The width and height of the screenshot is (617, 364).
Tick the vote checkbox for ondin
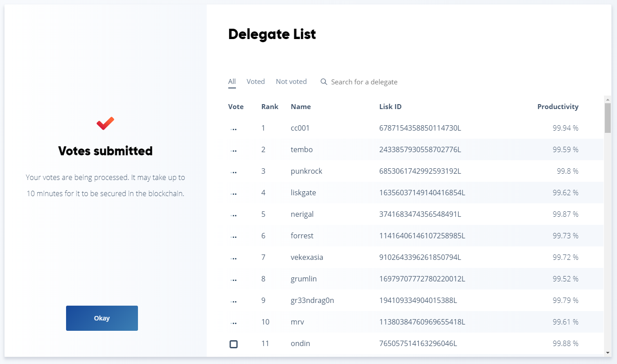234,344
